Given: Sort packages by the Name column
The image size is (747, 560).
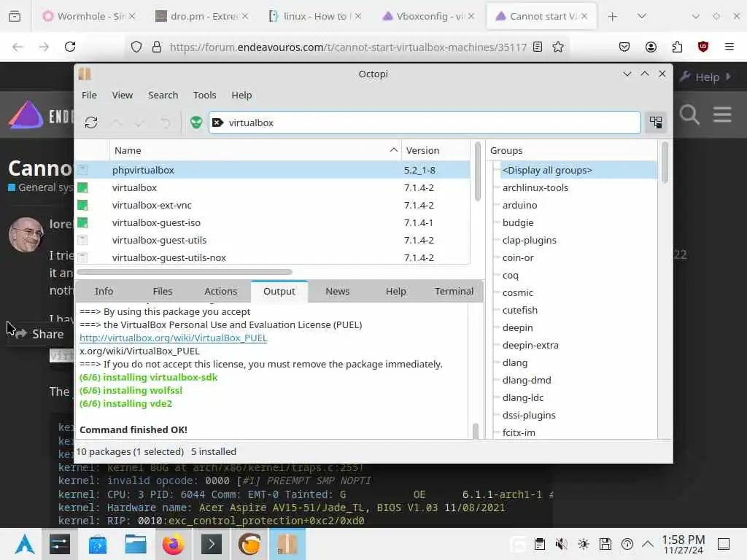Looking at the screenshot, I should point(255,150).
